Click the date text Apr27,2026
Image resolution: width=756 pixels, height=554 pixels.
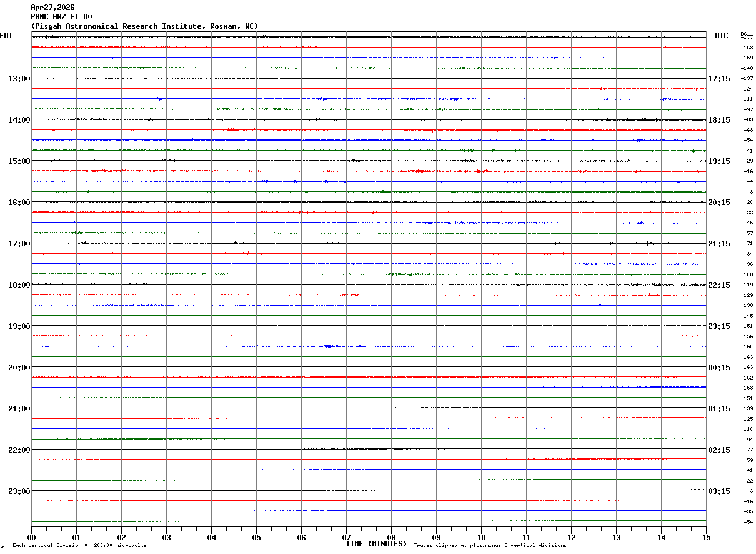tap(52, 8)
